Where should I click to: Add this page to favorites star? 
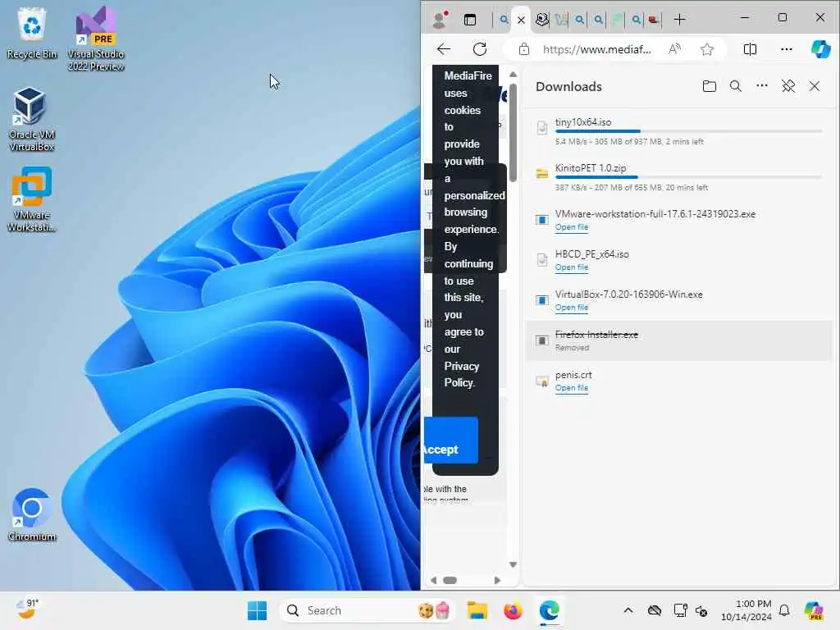pyautogui.click(x=707, y=49)
